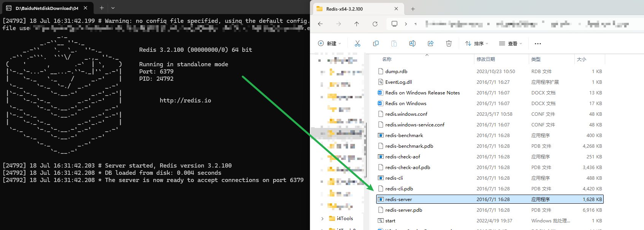
Task: Expand the i4Tools folder tree node
Action: [x=323, y=219]
